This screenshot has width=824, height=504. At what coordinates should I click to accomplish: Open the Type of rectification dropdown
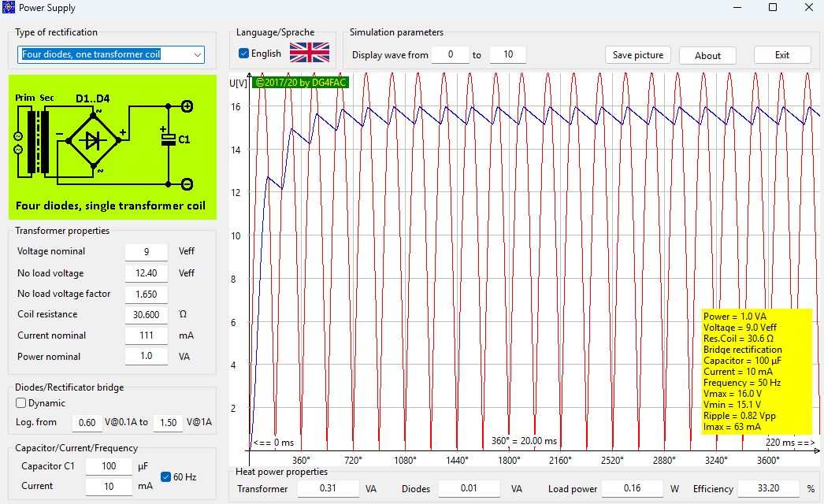point(110,54)
